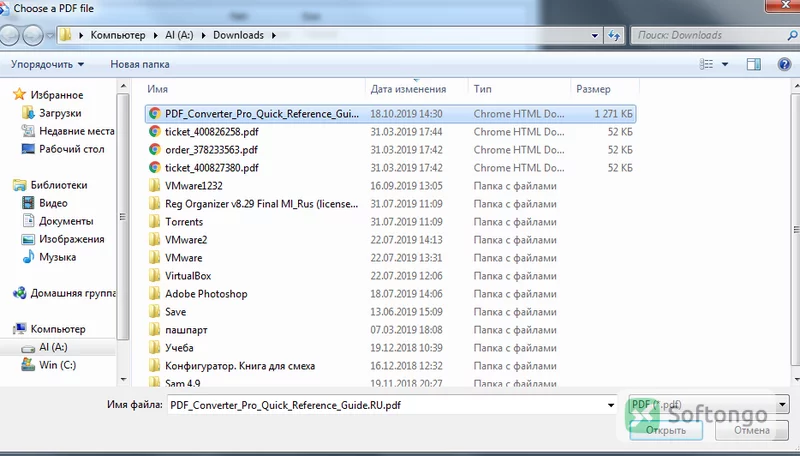The height and width of the screenshot is (456, 800).
Task: Click Компьютер in the address bar
Action: tap(118, 35)
